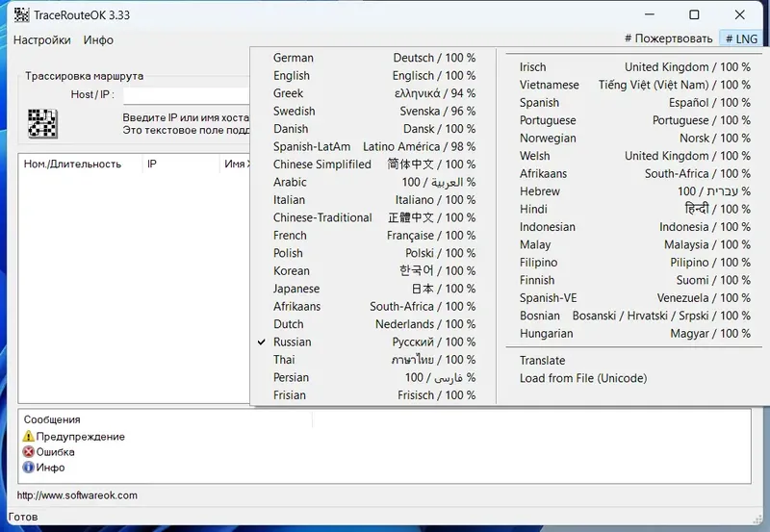770x532 pixels.
Task: Select Danish language
Action: pos(373,129)
